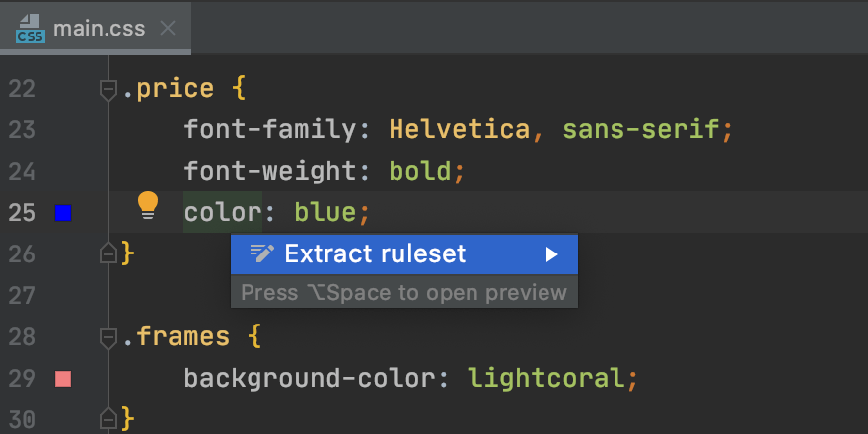Collapse the .frames ruleset fold marker
The width and height of the screenshot is (868, 434).
108,338
